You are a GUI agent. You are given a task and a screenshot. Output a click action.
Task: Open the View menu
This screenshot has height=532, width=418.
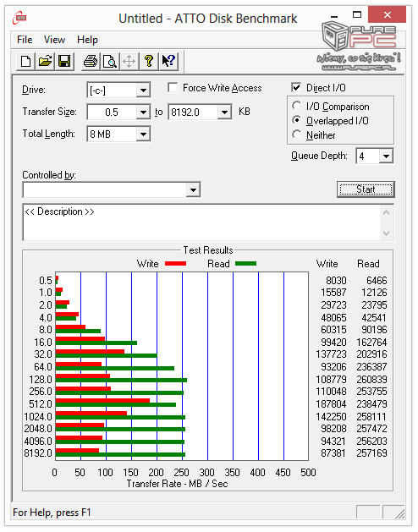click(54, 40)
